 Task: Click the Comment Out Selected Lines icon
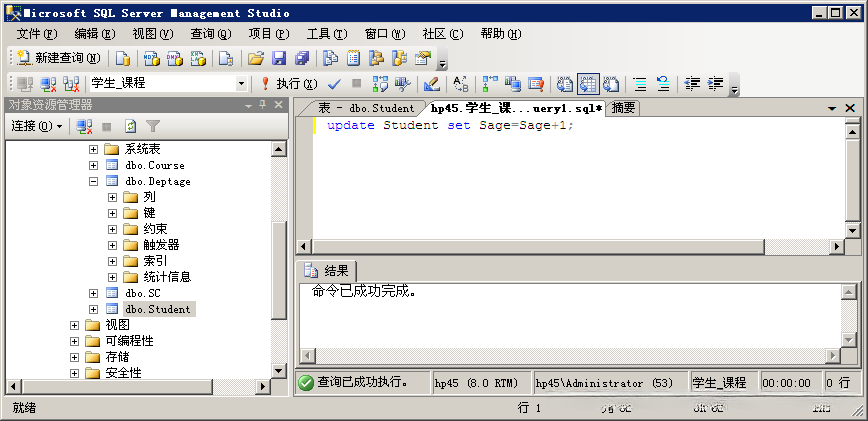coord(640,84)
